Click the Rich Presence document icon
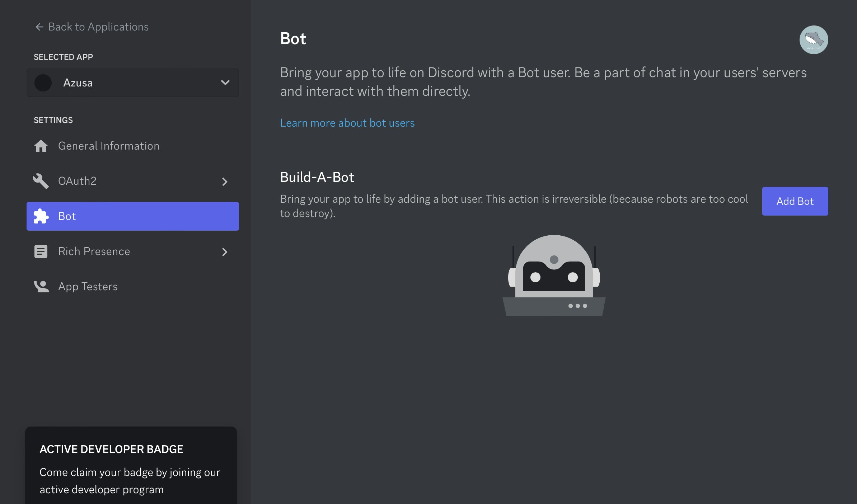This screenshot has width=857, height=504. tap(41, 251)
